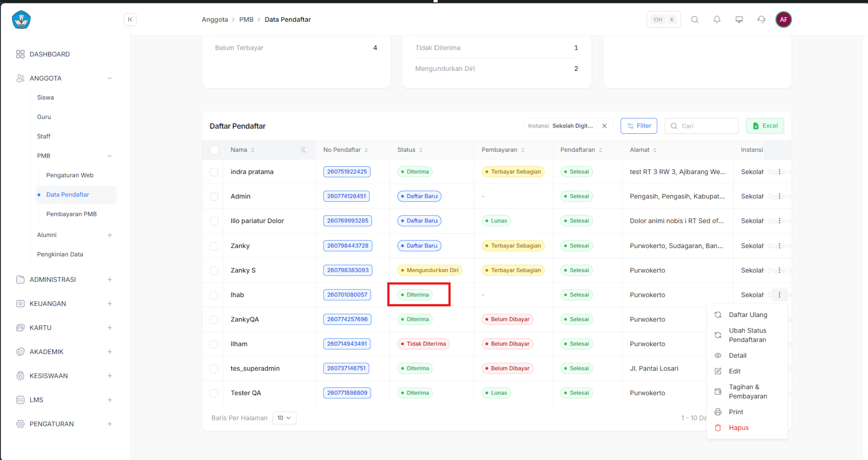Choose Print from the context menu
Image resolution: width=868 pixels, height=460 pixels.
747,412
